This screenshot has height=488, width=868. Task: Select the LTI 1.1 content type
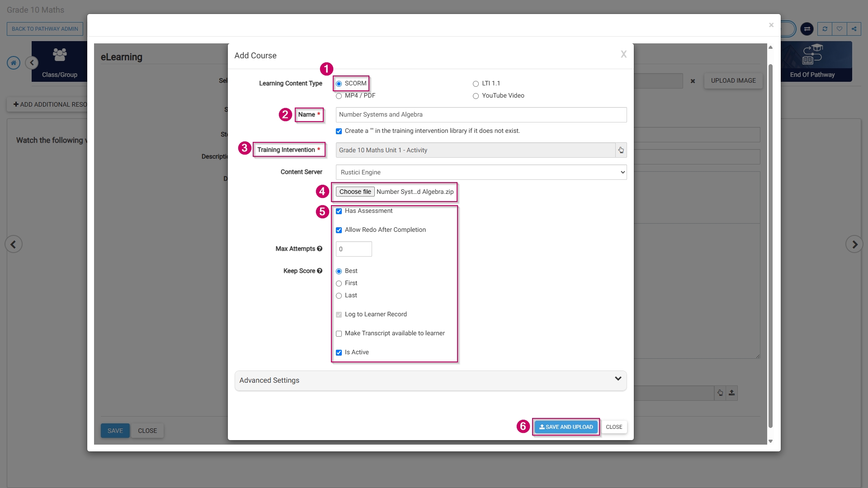pyautogui.click(x=476, y=84)
